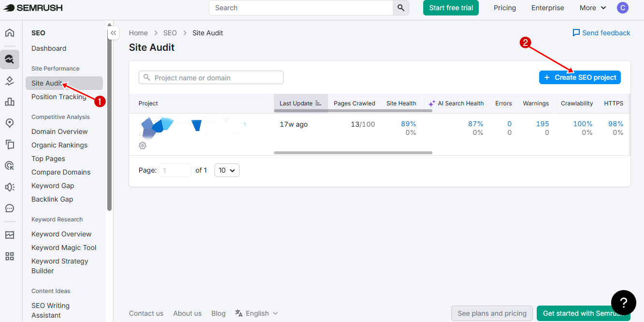This screenshot has width=644, height=322.
Task: Click Create SEO project button
Action: pyautogui.click(x=580, y=77)
